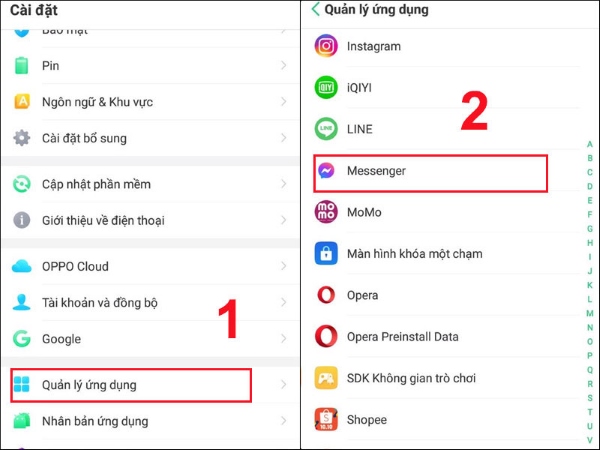Image resolution: width=600 pixels, height=450 pixels.
Task: Open the Messenger app icon
Action: pyautogui.click(x=326, y=171)
